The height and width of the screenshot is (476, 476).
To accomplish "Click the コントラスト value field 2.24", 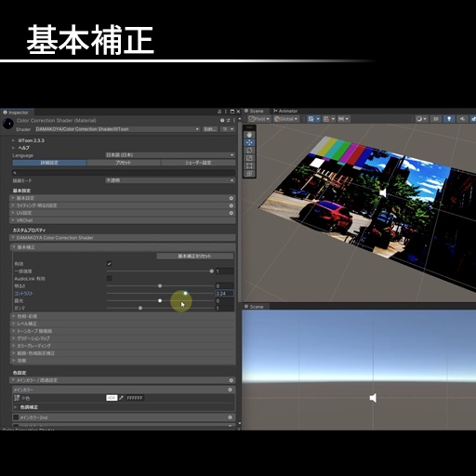I will pyautogui.click(x=224, y=293).
